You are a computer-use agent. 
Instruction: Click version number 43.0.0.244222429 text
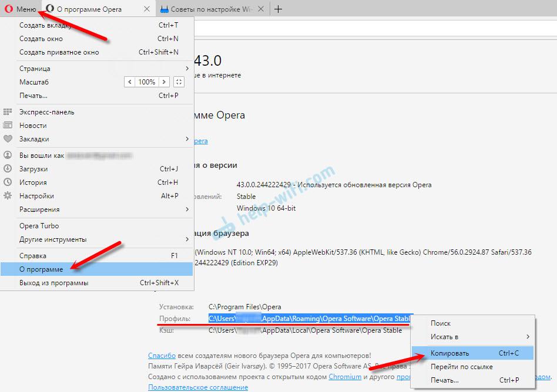tap(264, 185)
